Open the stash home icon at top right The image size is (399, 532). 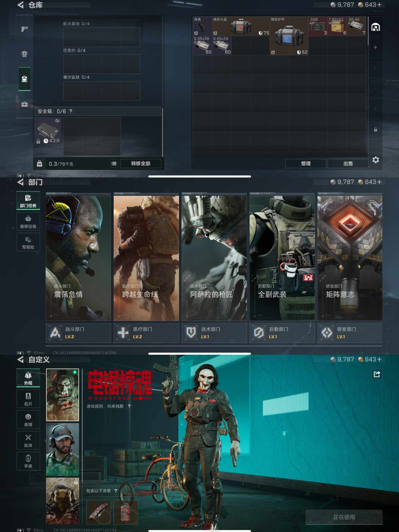(375, 27)
